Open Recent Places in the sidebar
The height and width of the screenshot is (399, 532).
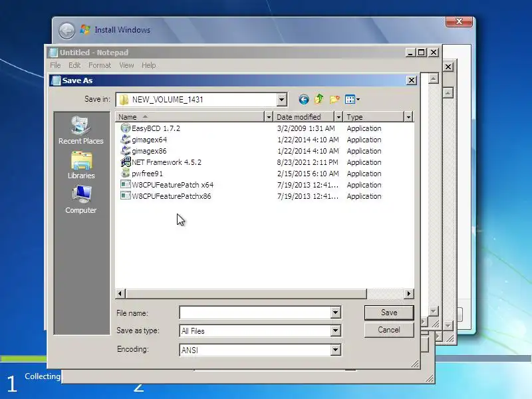(x=80, y=130)
